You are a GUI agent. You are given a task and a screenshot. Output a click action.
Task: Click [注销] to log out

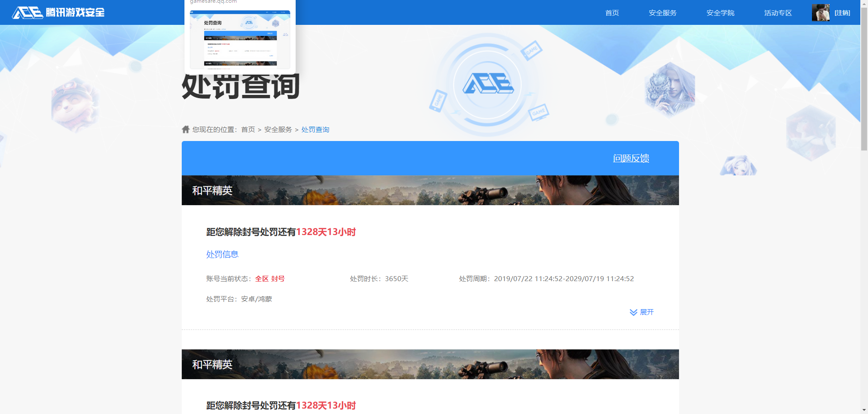843,13
